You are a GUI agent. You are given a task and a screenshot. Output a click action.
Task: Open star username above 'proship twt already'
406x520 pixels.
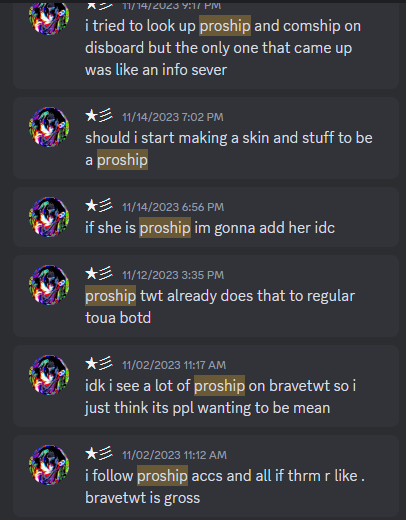pyautogui.click(x=99, y=274)
